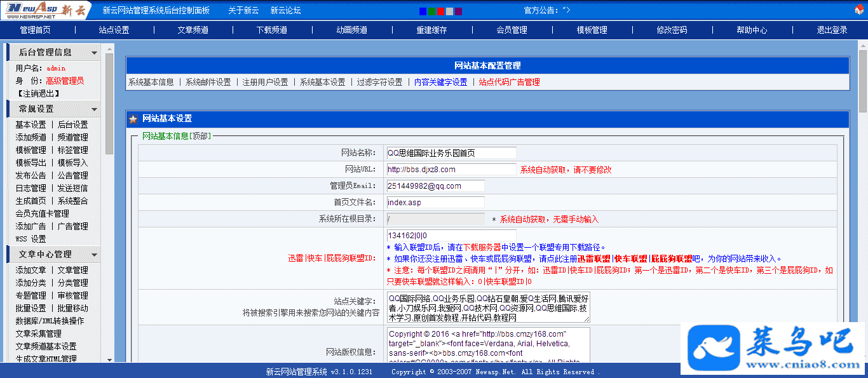The width and height of the screenshot is (868, 378).
Task: Collapse the 常规设置 sidebar section
Action: point(94,109)
